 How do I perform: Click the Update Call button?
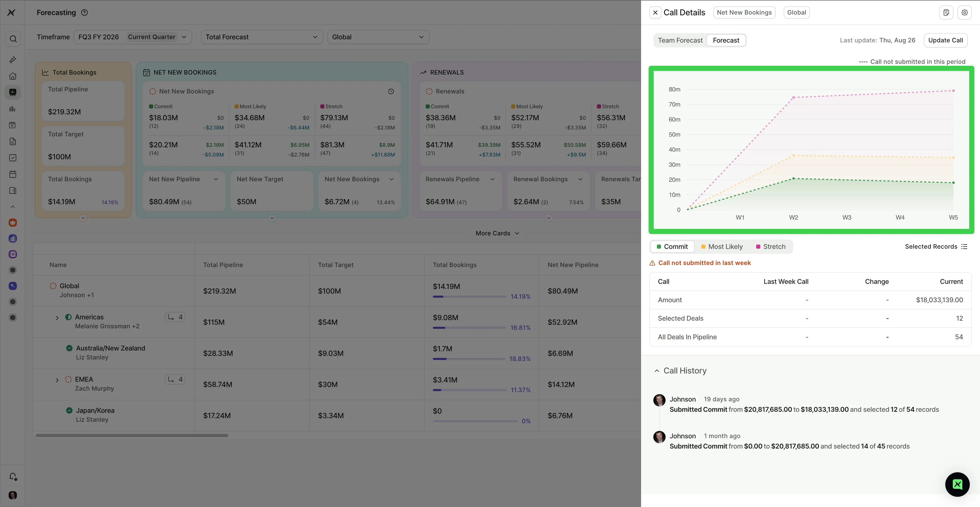click(x=945, y=40)
